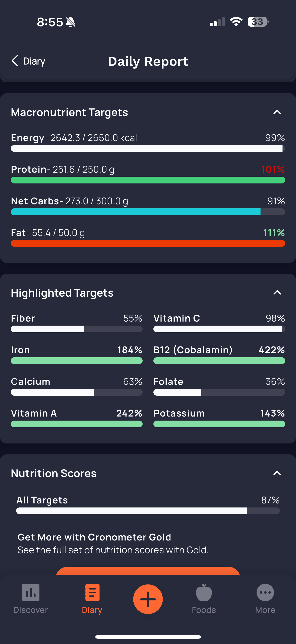Open the Foods apple icon
Viewport: 296px width, 644px height.
pyautogui.click(x=204, y=592)
